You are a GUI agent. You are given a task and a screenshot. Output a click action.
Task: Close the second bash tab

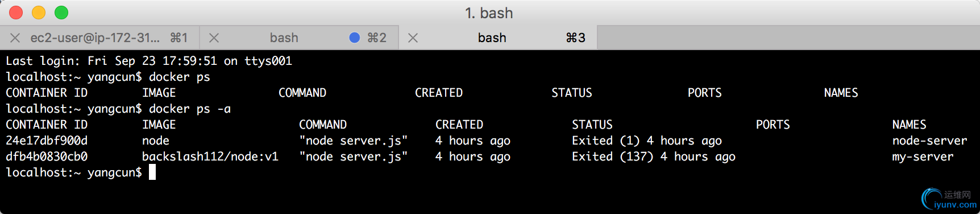pyautogui.click(x=214, y=38)
